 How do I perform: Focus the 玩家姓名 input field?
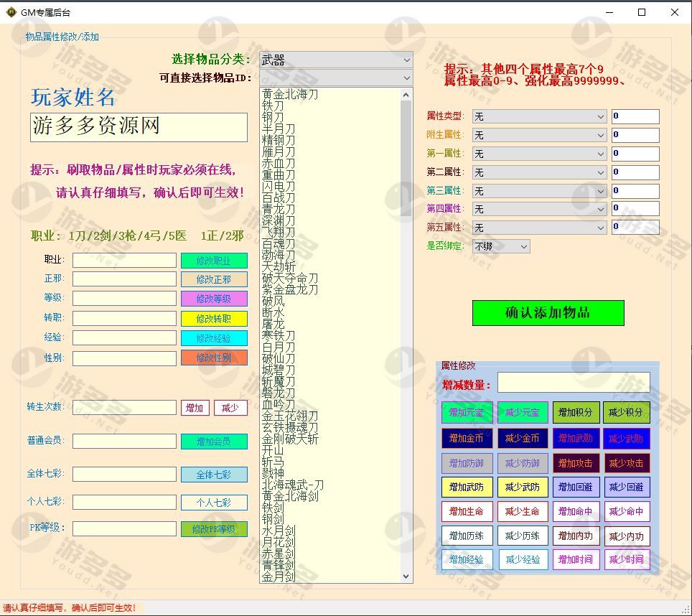(x=139, y=127)
